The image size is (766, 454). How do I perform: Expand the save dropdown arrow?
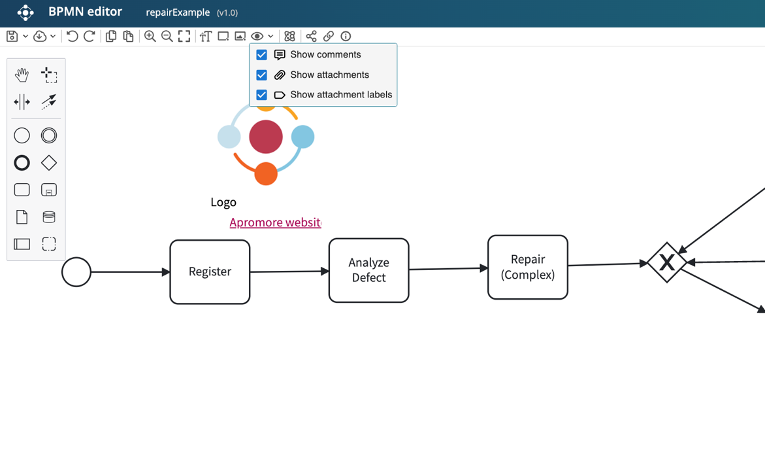[25, 36]
